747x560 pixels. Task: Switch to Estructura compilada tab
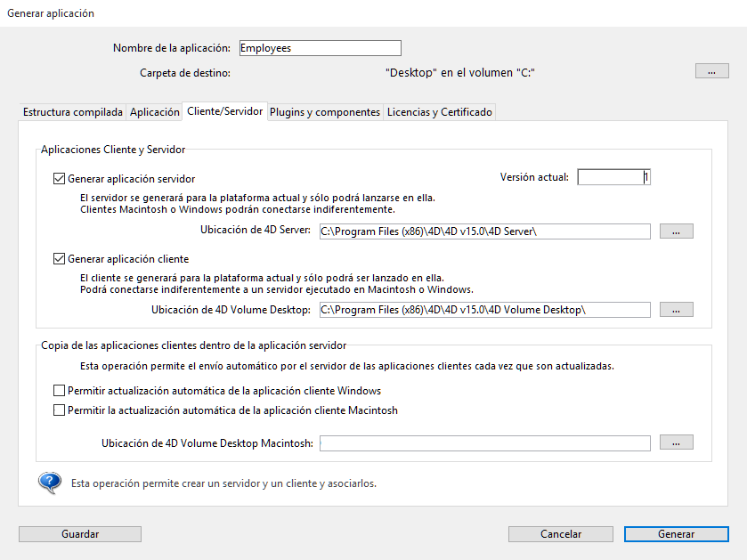[x=73, y=112]
